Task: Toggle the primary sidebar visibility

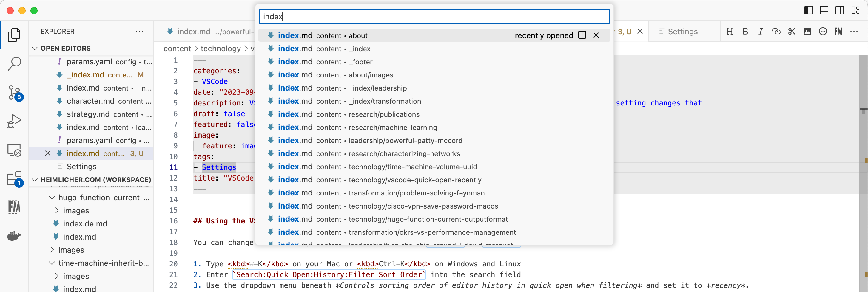Action: (808, 10)
